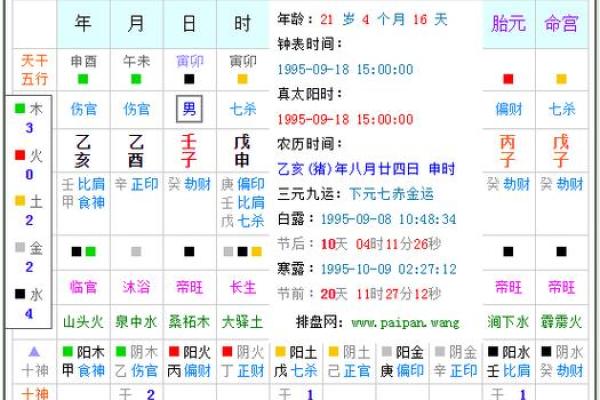Click the red true solar time value

point(345,119)
